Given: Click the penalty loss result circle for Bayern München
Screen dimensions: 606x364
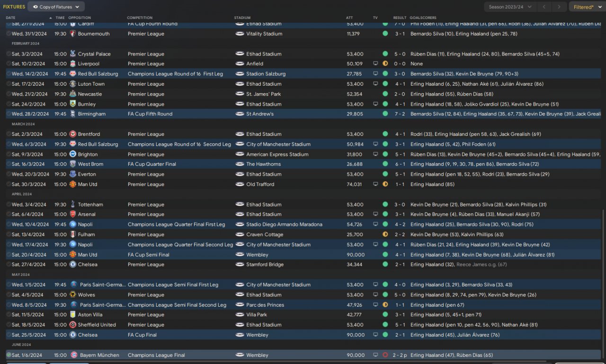Looking at the screenshot, I should click(x=385, y=355).
